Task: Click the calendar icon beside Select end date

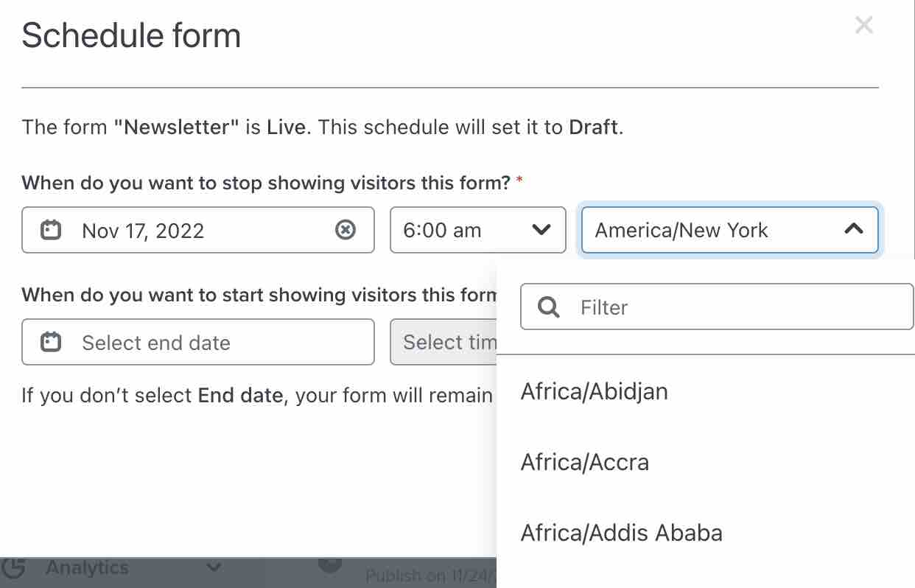Action: click(50, 342)
